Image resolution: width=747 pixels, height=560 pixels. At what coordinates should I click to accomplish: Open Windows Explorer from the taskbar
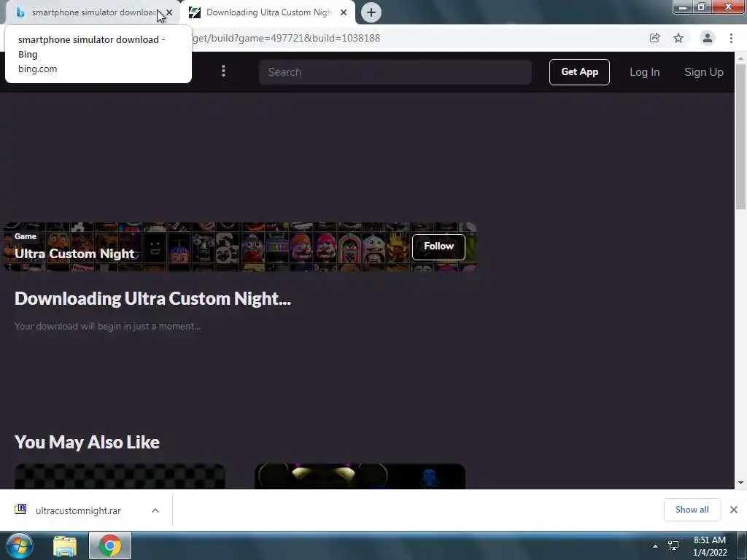click(65, 545)
